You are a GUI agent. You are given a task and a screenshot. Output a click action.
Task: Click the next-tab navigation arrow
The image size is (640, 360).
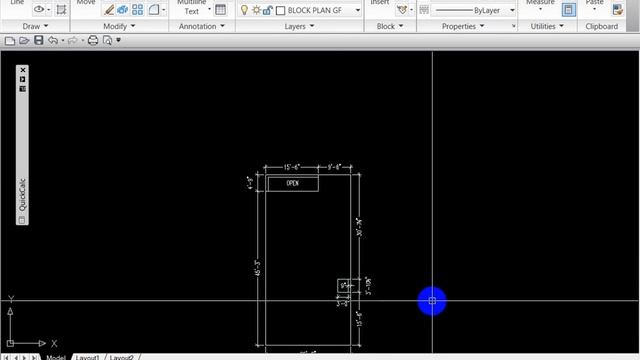pos(24,358)
